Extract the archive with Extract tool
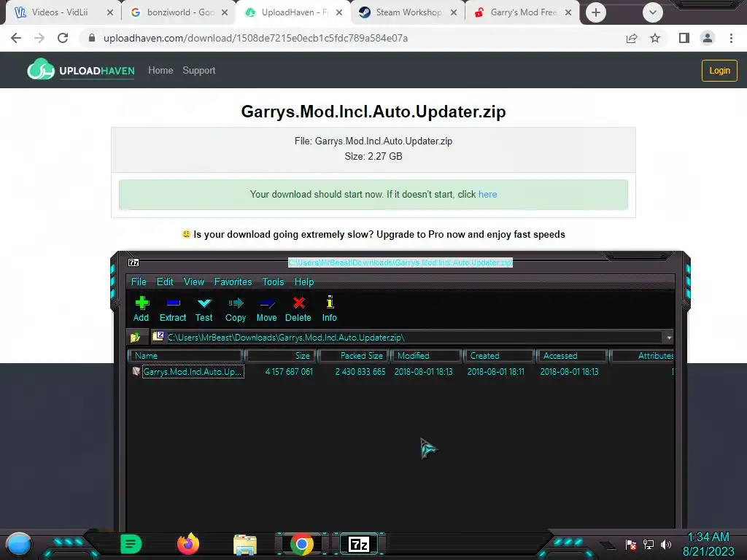The height and width of the screenshot is (560, 747). click(172, 309)
